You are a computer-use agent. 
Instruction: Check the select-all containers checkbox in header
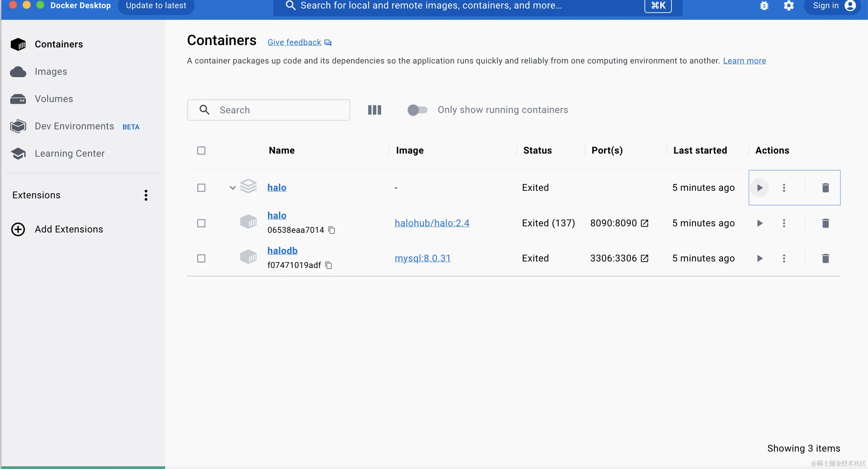click(x=201, y=151)
